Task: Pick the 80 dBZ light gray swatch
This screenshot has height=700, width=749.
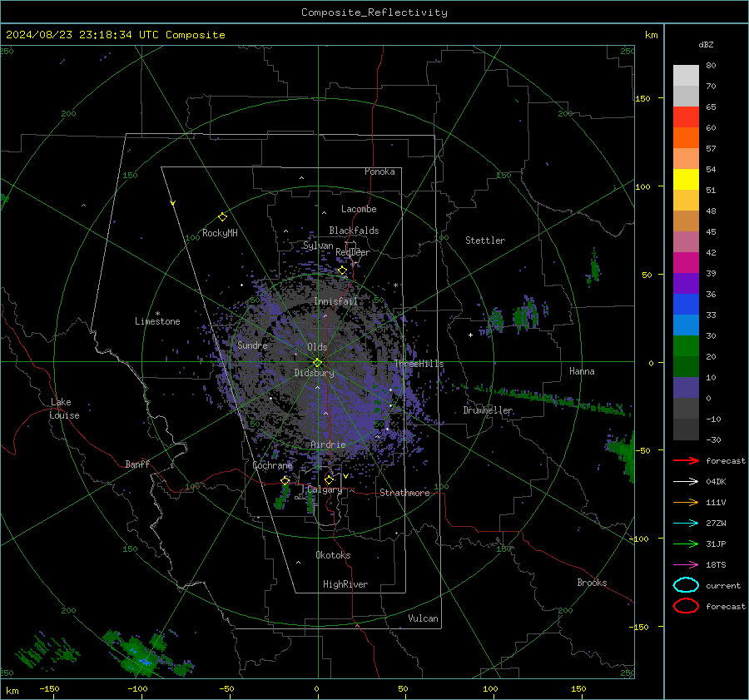Action: pos(686,75)
